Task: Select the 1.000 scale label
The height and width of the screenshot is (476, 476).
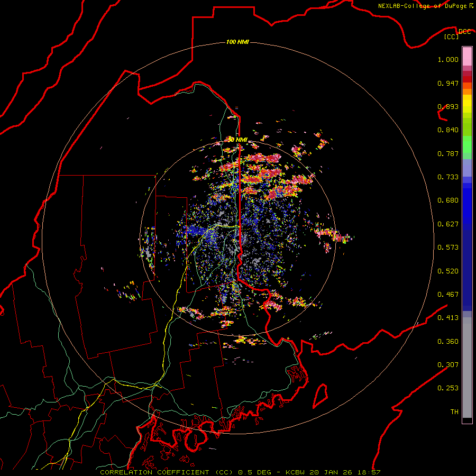Action: [x=448, y=59]
